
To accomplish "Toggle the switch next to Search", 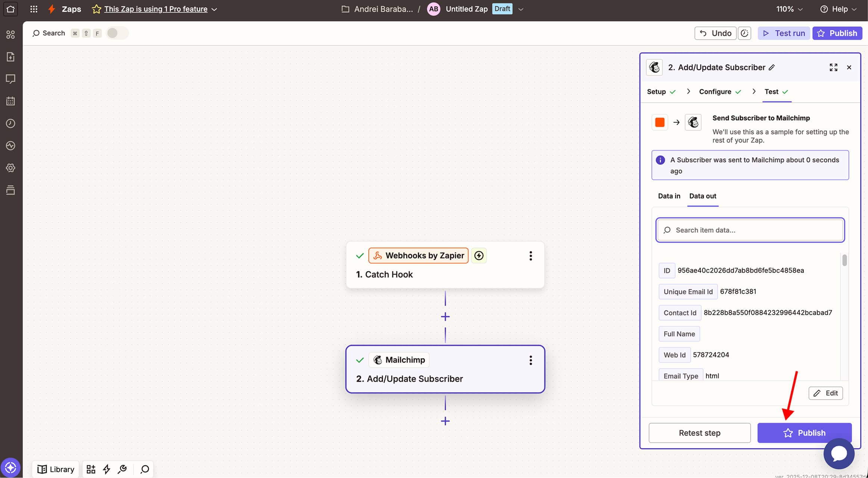I will 117,33.
